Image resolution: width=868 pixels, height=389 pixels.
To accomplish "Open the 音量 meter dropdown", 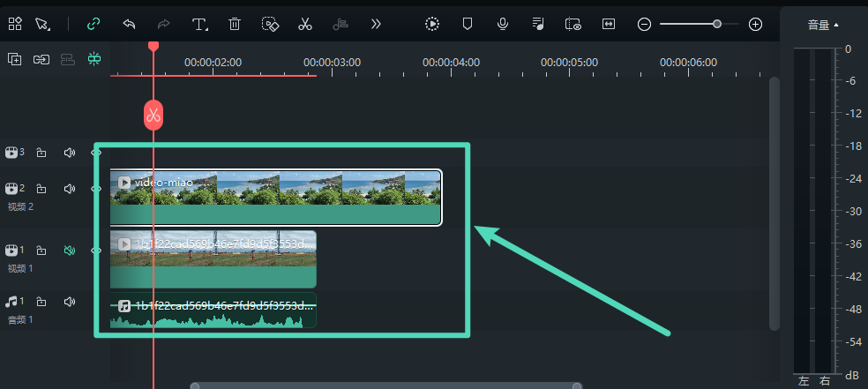I will [x=822, y=26].
